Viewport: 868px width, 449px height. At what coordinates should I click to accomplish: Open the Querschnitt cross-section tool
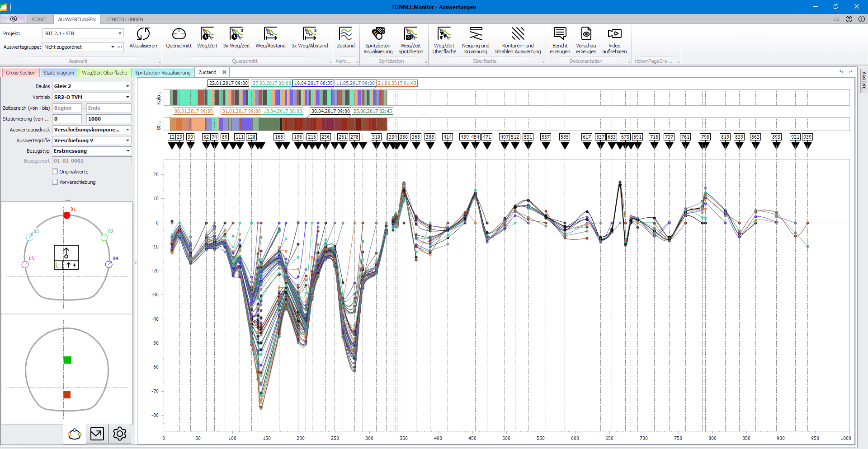pos(179,34)
